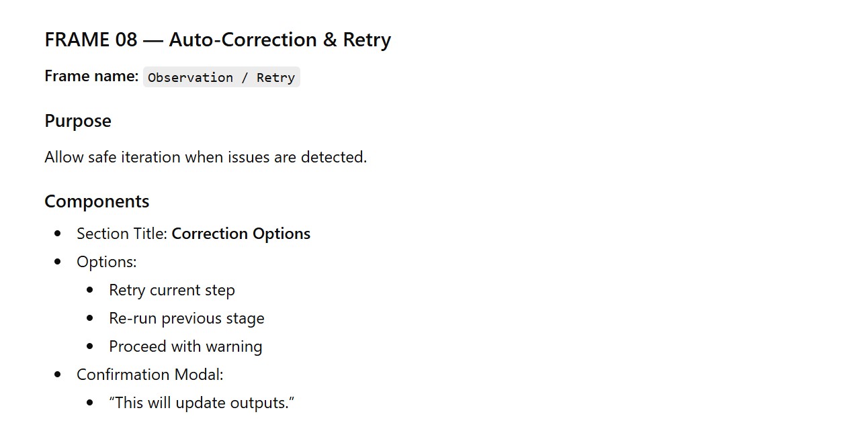Select the bold "Correction Options" text
868x439 pixels.
point(241,234)
